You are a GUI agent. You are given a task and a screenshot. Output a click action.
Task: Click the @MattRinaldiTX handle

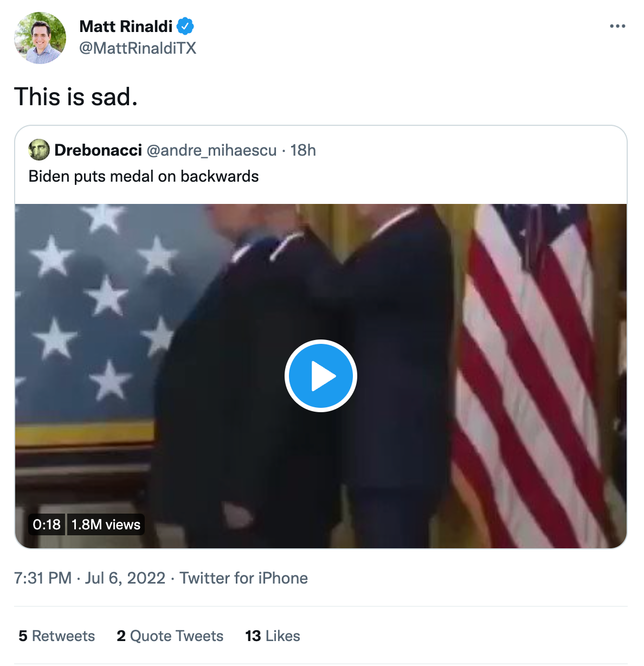coord(138,48)
